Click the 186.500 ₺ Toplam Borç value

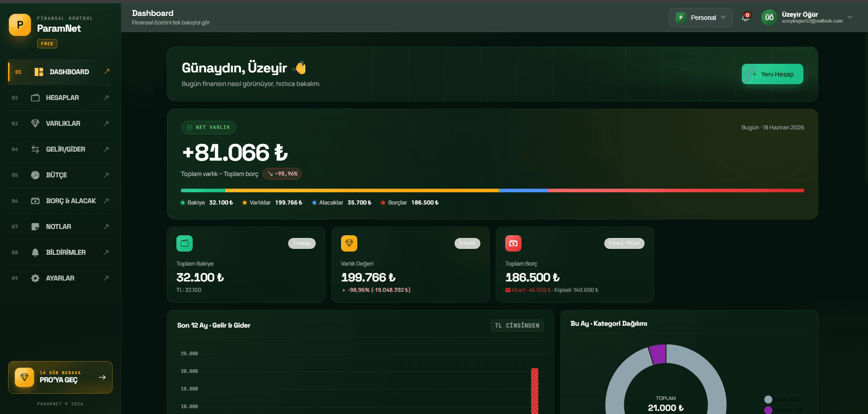pyautogui.click(x=532, y=277)
